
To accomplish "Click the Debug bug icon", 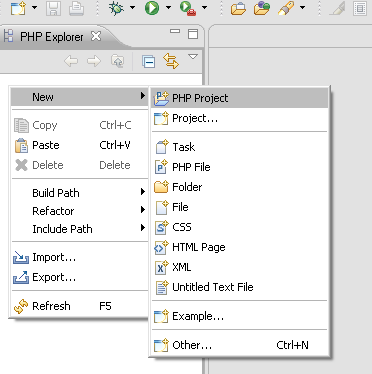I will 116,8.
